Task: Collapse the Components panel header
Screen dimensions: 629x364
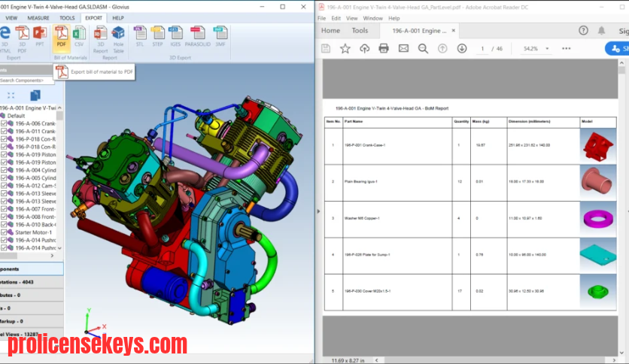Action: coord(32,269)
